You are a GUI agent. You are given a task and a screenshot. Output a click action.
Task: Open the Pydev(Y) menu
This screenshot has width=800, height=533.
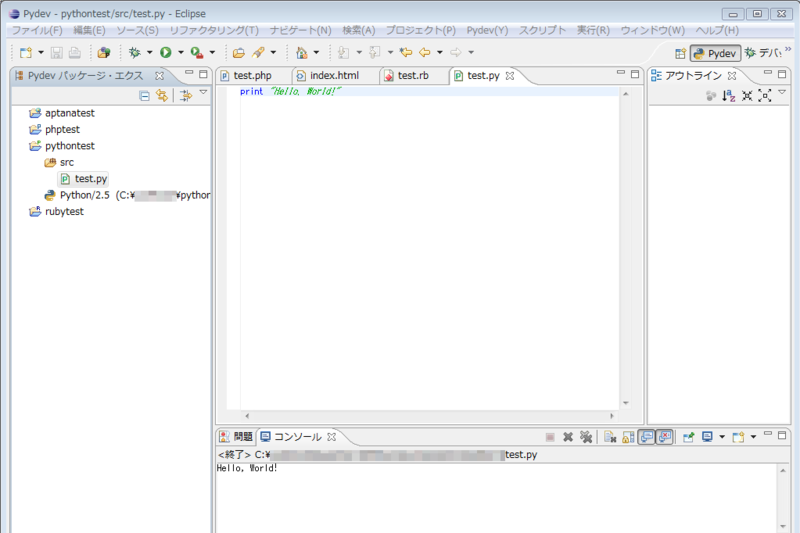point(487,30)
